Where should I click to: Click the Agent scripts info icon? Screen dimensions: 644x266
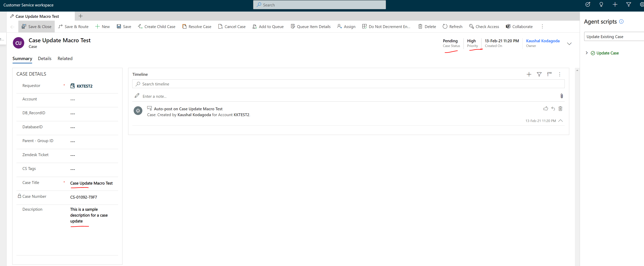pos(621,22)
